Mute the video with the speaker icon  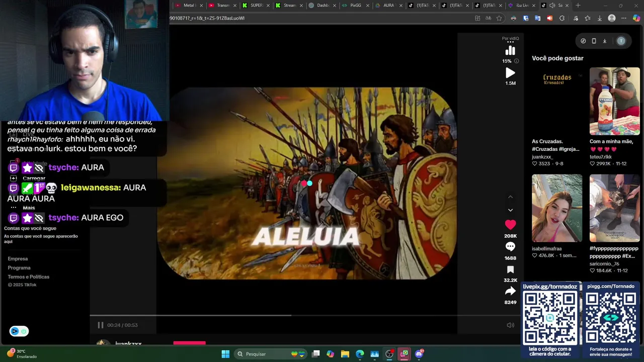point(510,325)
